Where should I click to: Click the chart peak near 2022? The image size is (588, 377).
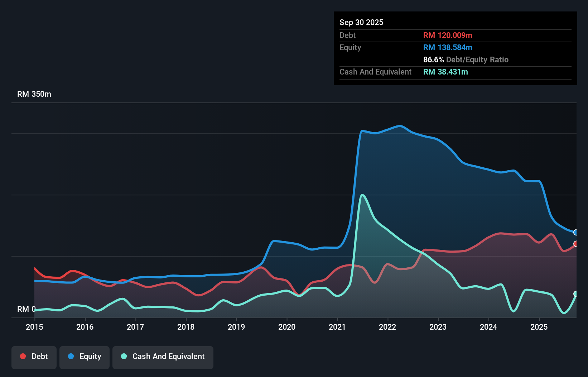pyautogui.click(x=400, y=126)
